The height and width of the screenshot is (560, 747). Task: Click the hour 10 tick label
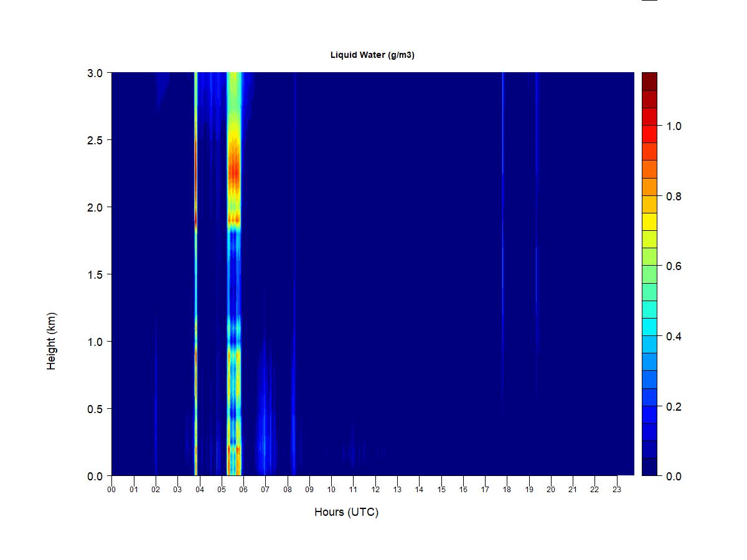click(x=331, y=490)
